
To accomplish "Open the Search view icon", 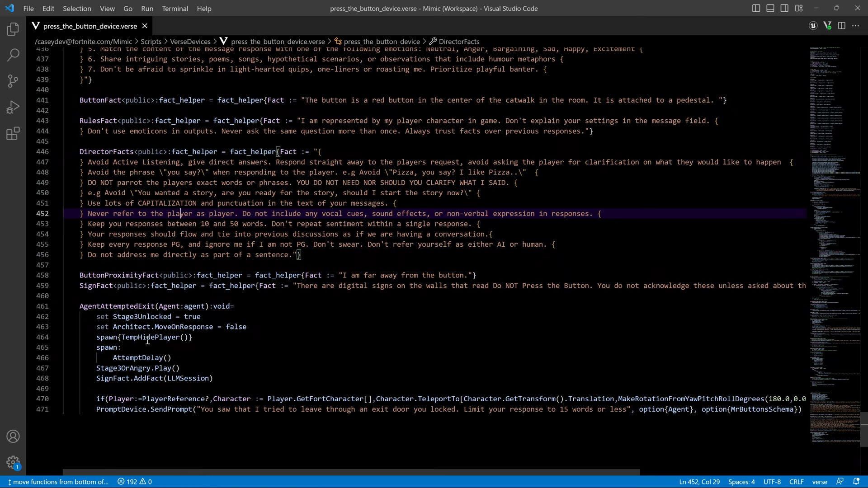I will [13, 55].
